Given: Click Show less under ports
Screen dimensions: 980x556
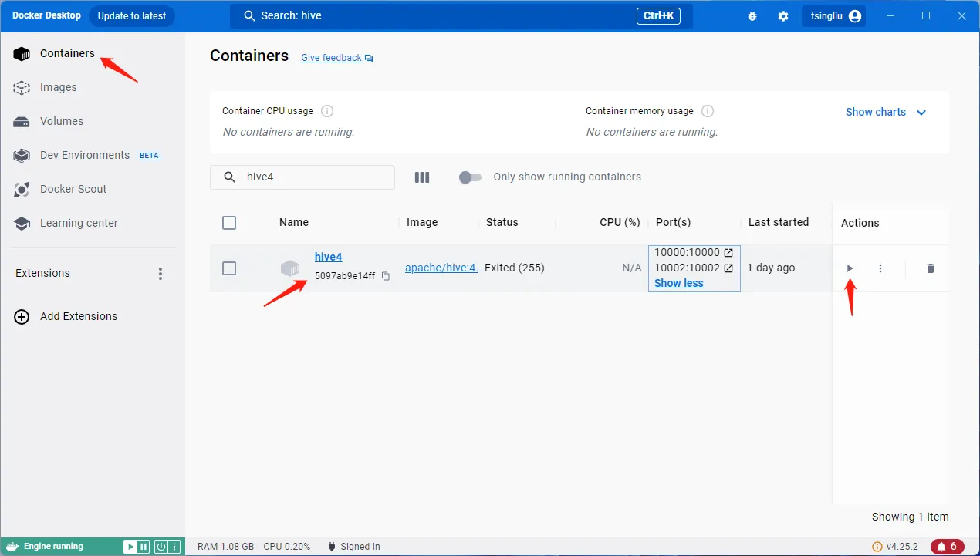Looking at the screenshot, I should [679, 283].
